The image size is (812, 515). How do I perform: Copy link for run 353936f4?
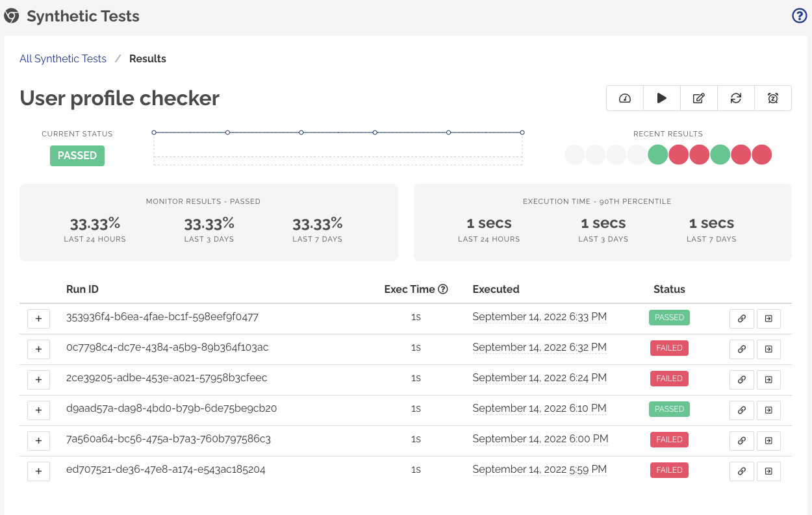coord(741,318)
